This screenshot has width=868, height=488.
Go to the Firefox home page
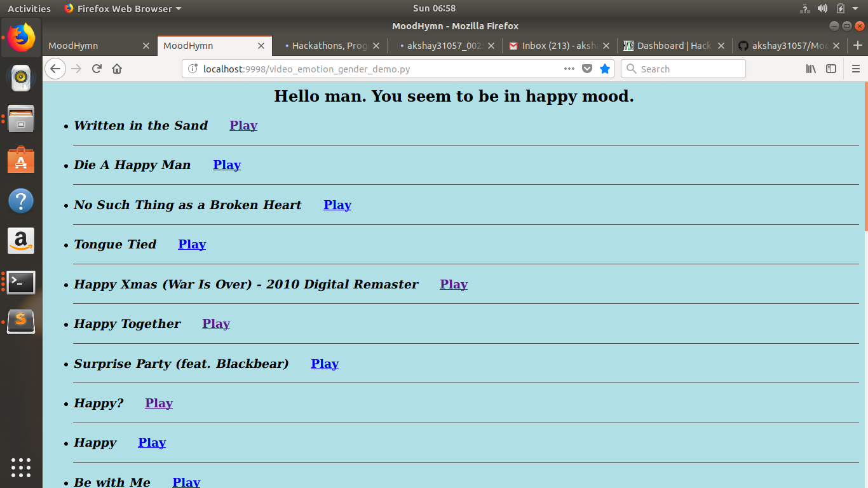[117, 69]
